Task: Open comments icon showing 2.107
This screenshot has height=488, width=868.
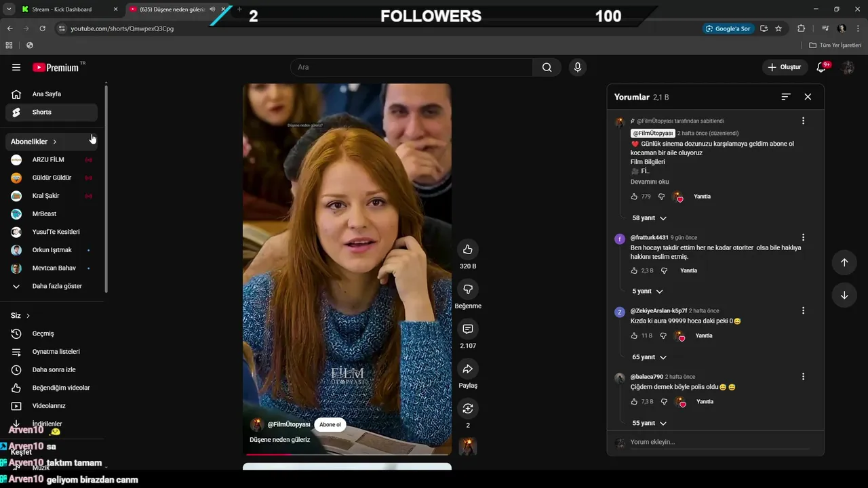Action: point(468,329)
